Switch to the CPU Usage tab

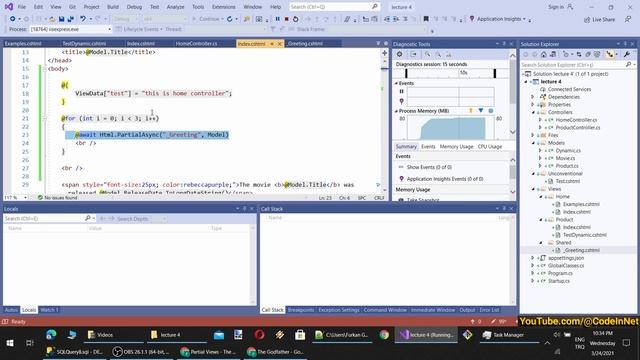(x=489, y=147)
